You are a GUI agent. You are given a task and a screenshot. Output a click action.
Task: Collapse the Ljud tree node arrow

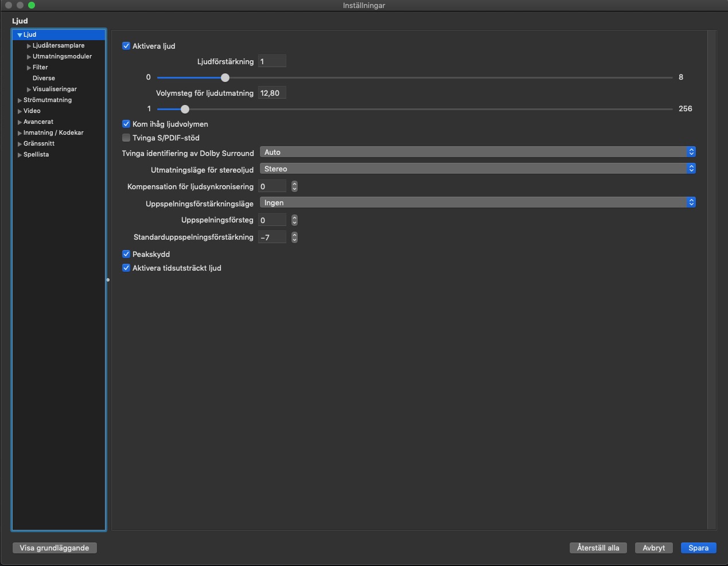click(x=20, y=35)
